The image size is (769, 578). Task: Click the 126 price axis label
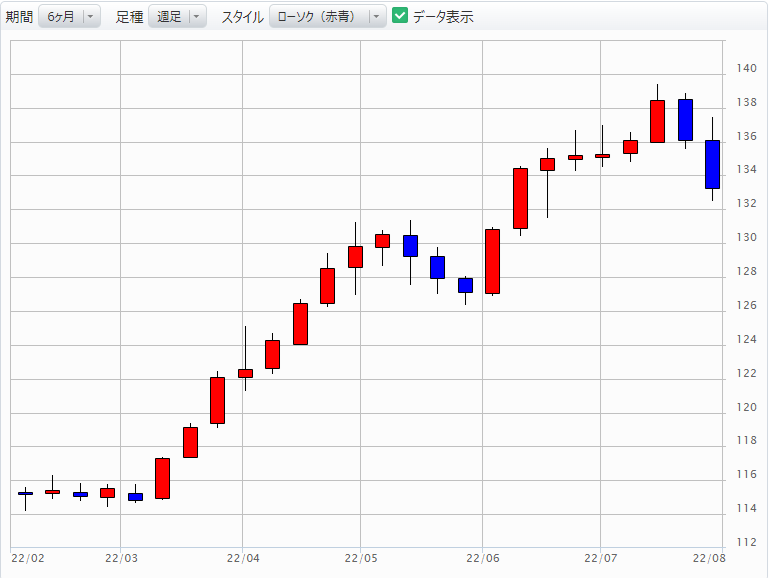click(746, 305)
